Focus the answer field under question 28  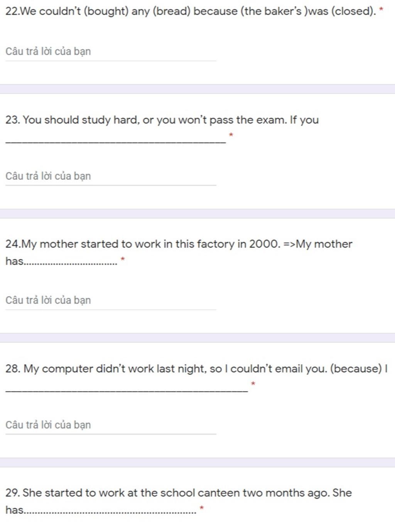[111, 425]
